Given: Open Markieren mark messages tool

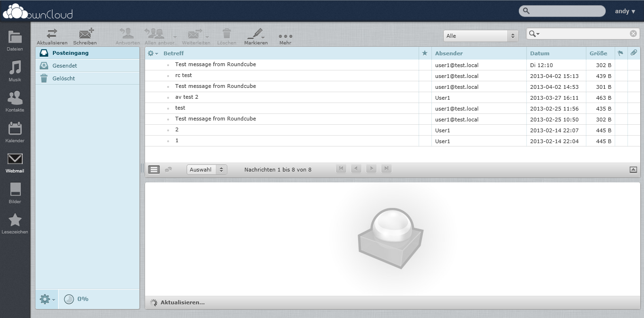Looking at the screenshot, I should pos(255,34).
